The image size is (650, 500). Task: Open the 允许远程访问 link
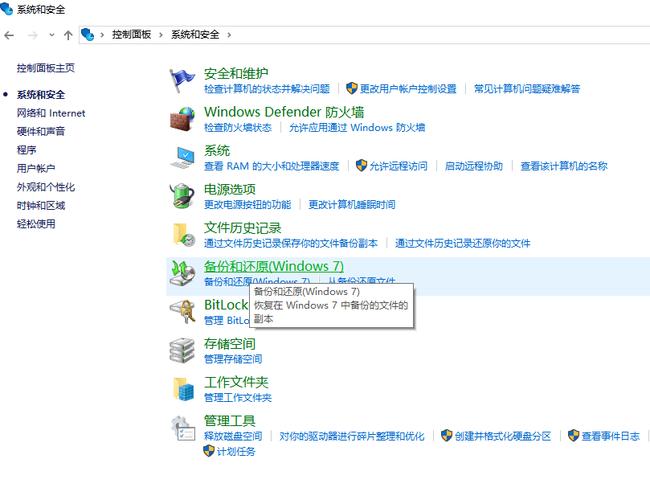[x=397, y=166]
